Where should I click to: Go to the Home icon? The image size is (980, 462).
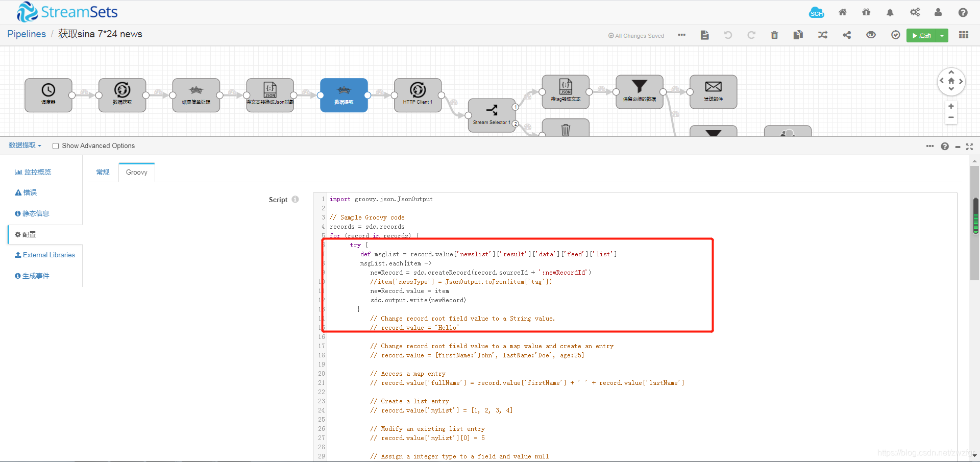[843, 12]
